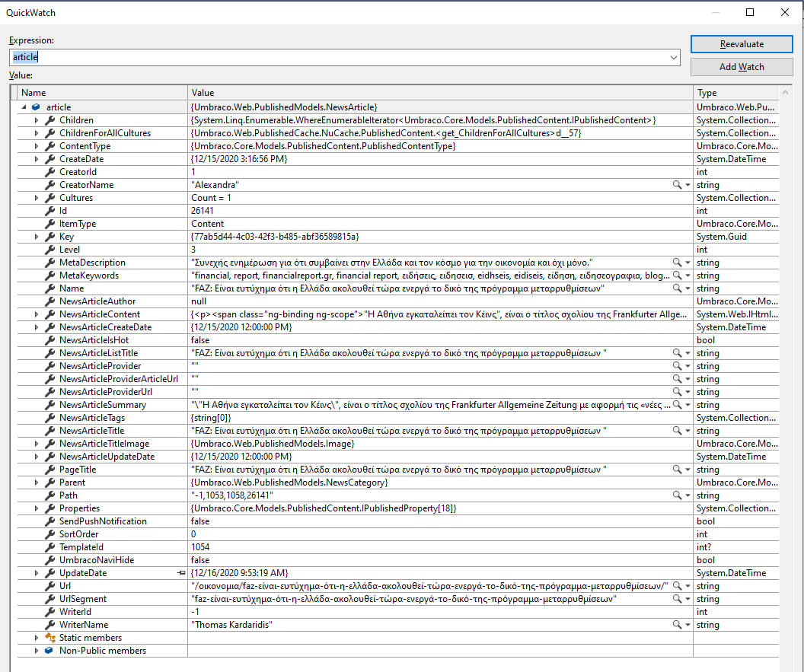Open visualizer dropdown arrow on NewsArticleSummary row
The width and height of the screenshot is (804, 672).
tap(688, 405)
